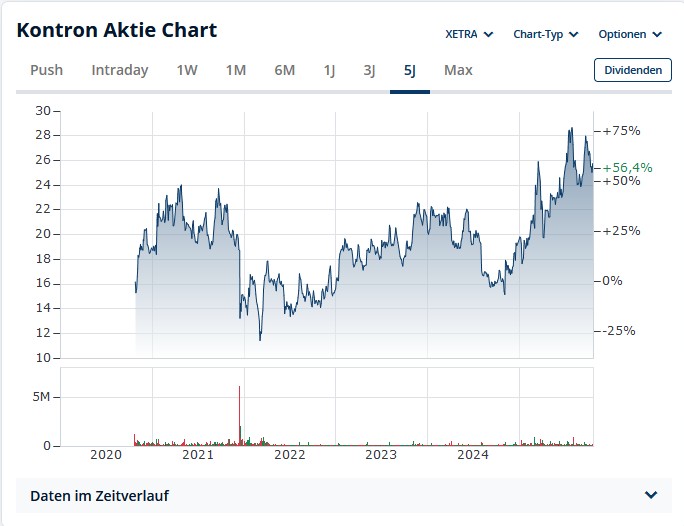
Task: Click the 2024 label on time axis
Action: [472, 456]
